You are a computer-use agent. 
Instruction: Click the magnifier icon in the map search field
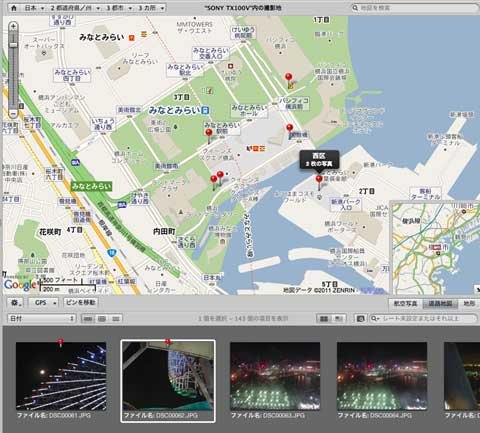point(356,8)
